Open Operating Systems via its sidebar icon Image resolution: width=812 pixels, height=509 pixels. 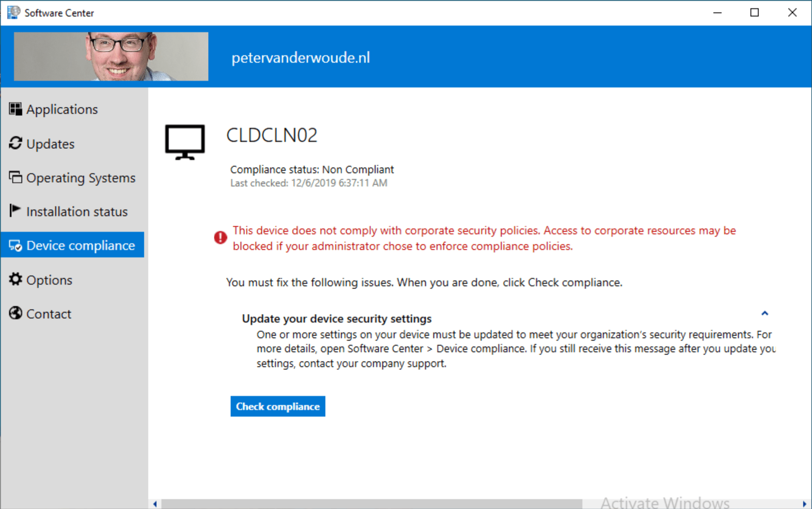[15, 177]
